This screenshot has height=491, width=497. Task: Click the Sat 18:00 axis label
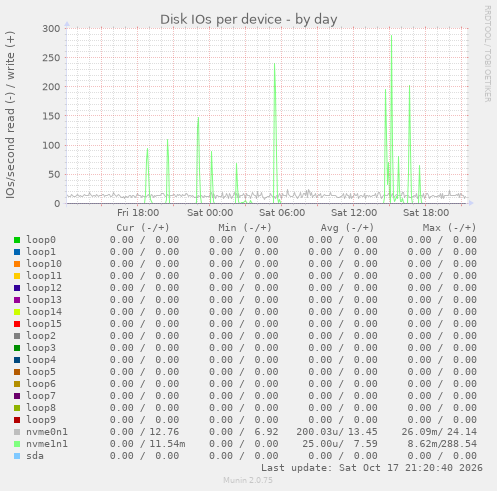426,213
